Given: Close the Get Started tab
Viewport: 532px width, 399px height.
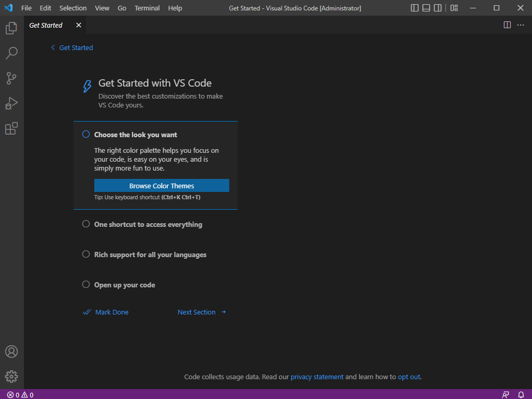Looking at the screenshot, I should click(x=79, y=25).
